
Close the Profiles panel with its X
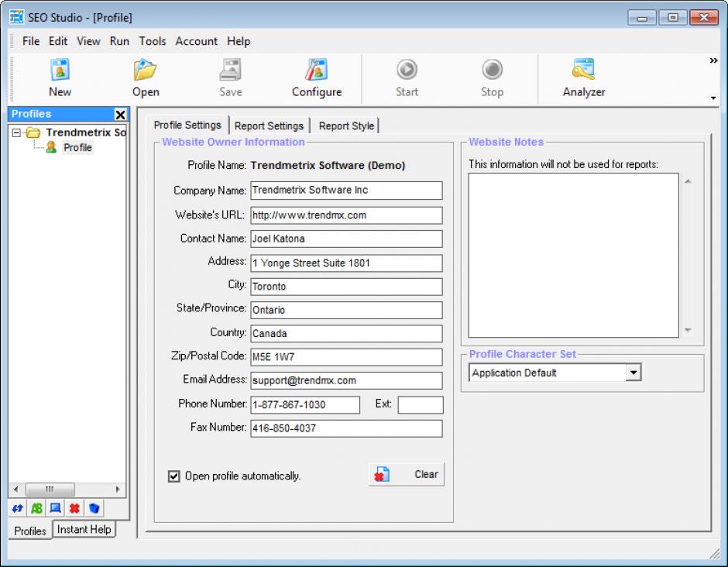[120, 114]
